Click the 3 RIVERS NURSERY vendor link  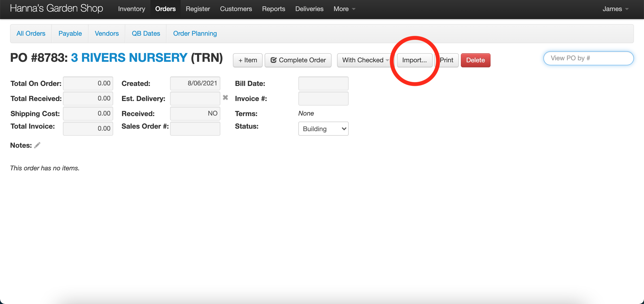[129, 58]
